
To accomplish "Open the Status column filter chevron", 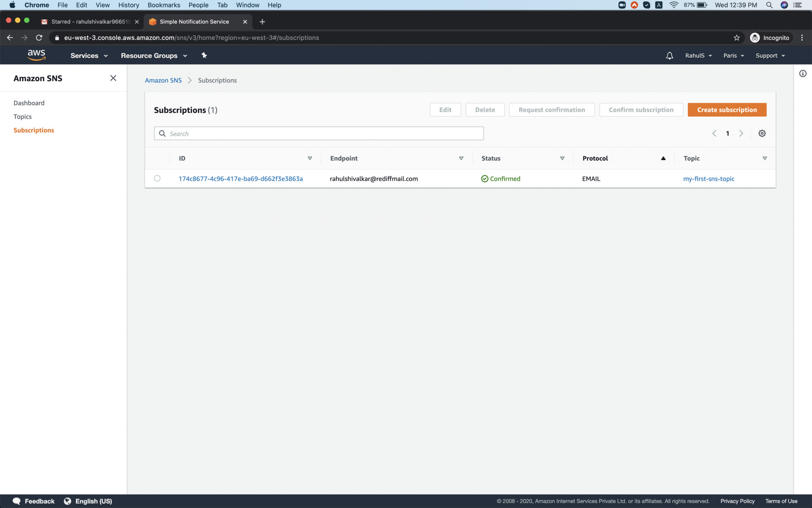I will 562,158.
